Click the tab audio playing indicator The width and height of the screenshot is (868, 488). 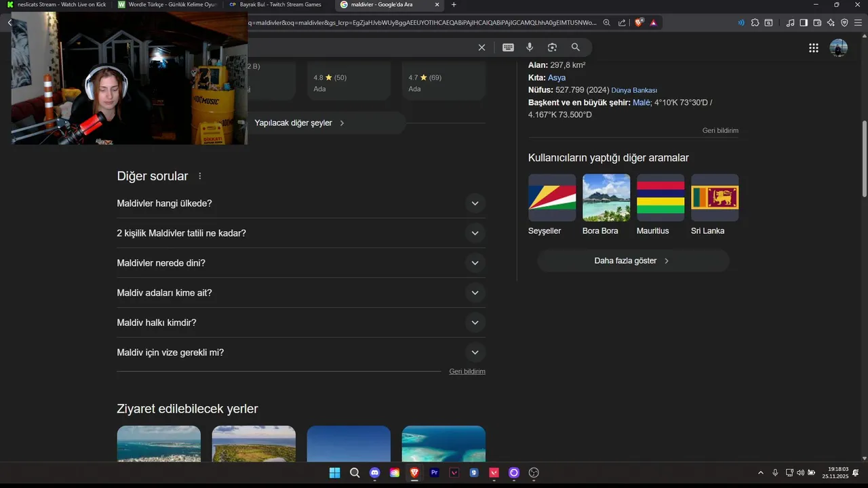pyautogui.click(x=741, y=22)
